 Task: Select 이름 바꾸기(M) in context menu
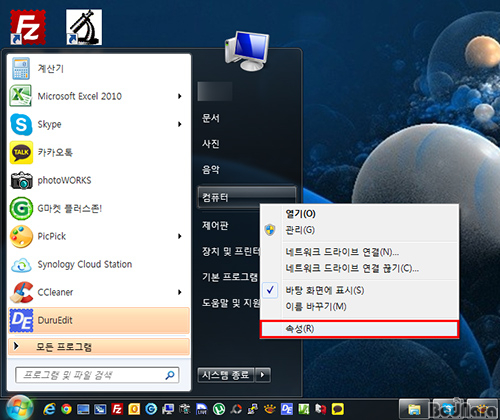(x=359, y=306)
